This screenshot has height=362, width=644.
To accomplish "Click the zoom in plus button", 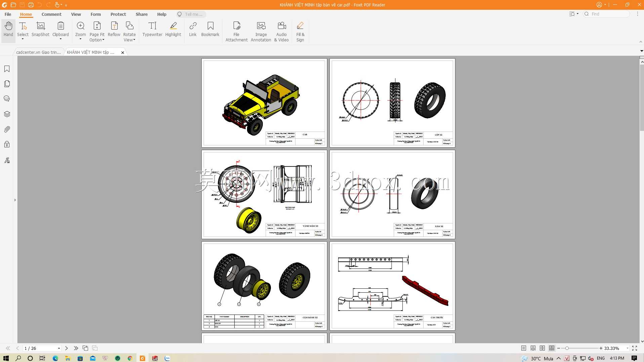I will click(601, 348).
